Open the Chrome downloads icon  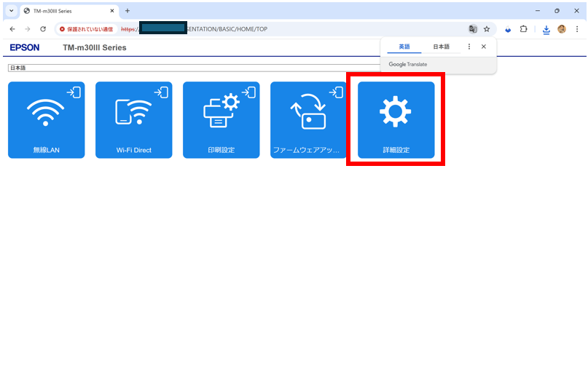[x=546, y=29]
